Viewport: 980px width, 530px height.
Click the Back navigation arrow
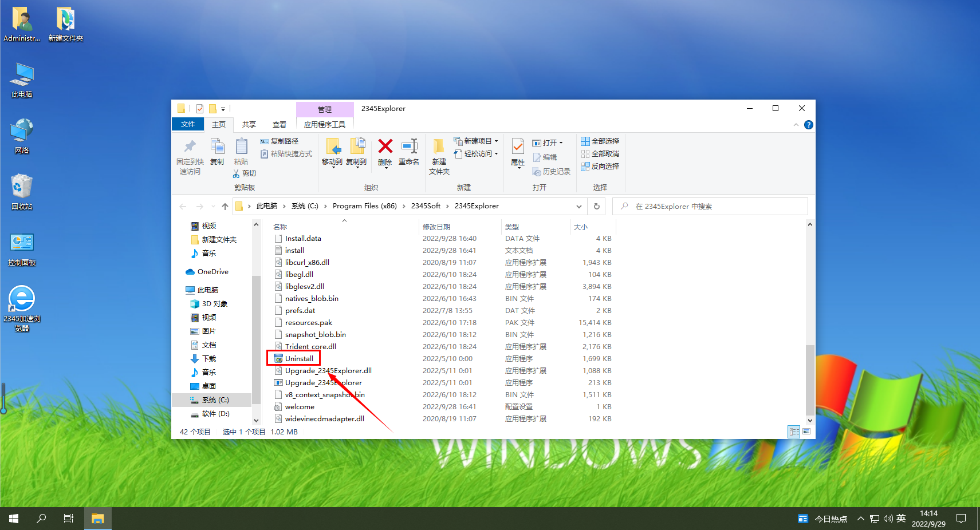pyautogui.click(x=183, y=206)
